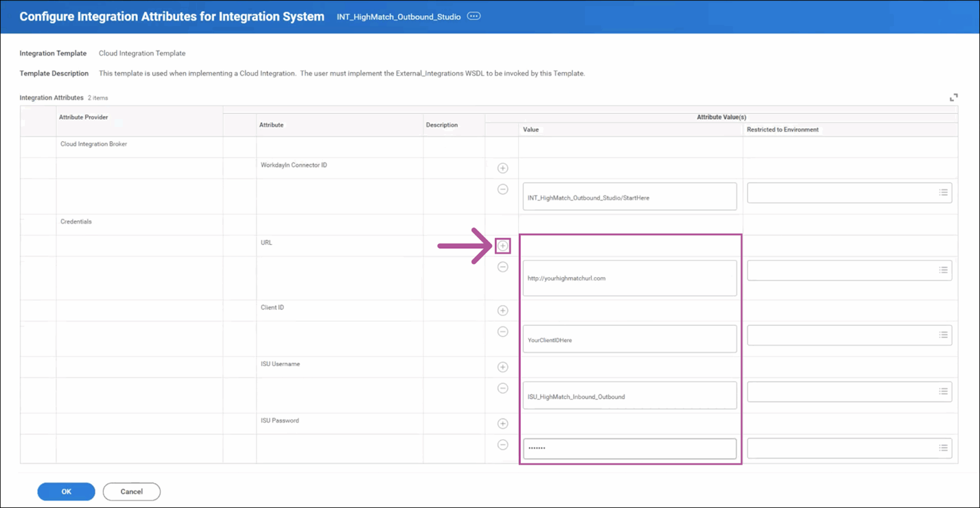Expand the Integration Attributes grid to fullscreen
Screen dimensions: 980x508
954,98
